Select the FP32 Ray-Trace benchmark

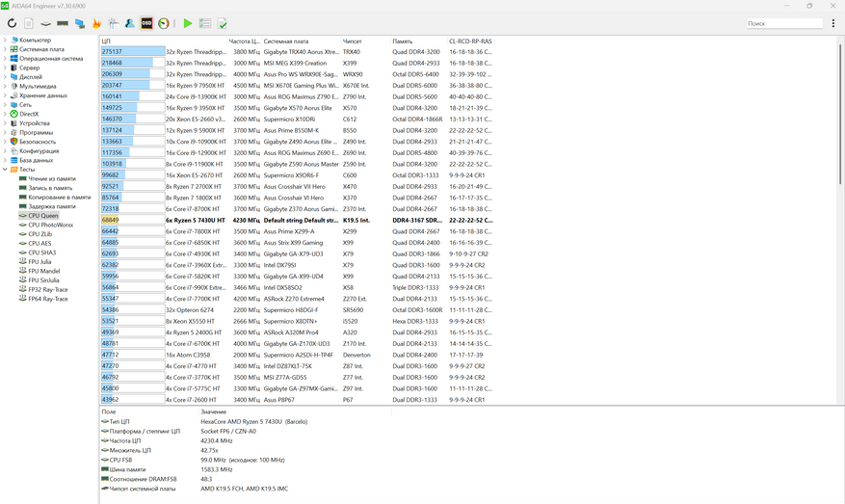(48, 289)
